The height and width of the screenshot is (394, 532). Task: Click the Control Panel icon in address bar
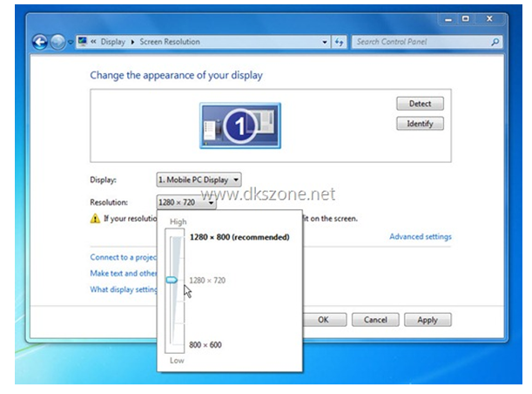coord(83,42)
